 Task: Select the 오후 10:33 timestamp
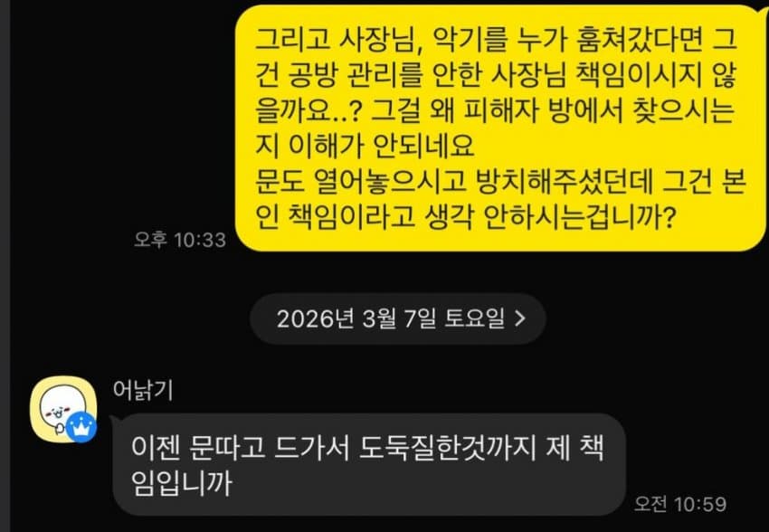[180, 239]
